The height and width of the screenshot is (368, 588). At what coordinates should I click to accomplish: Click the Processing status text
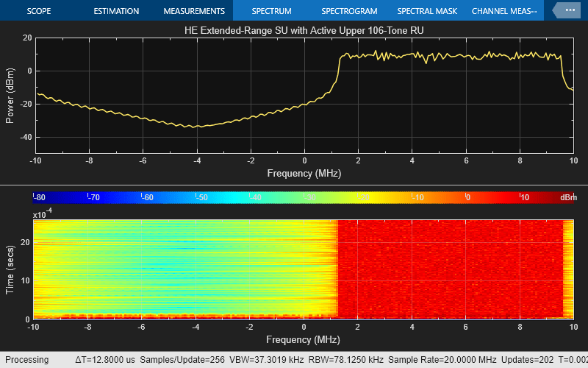pyautogui.click(x=26, y=360)
